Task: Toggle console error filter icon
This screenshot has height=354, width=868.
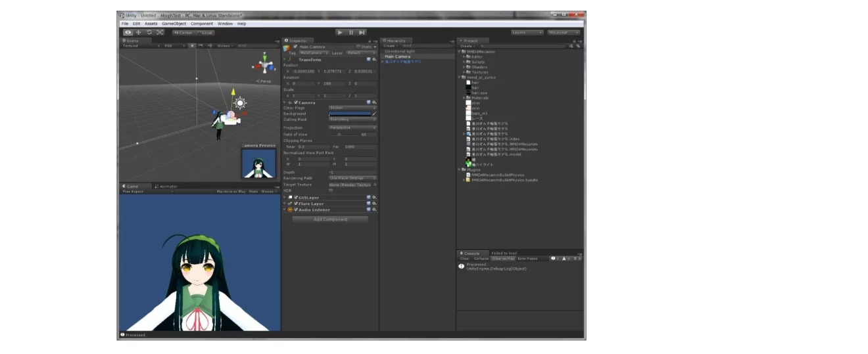Action: (x=577, y=259)
